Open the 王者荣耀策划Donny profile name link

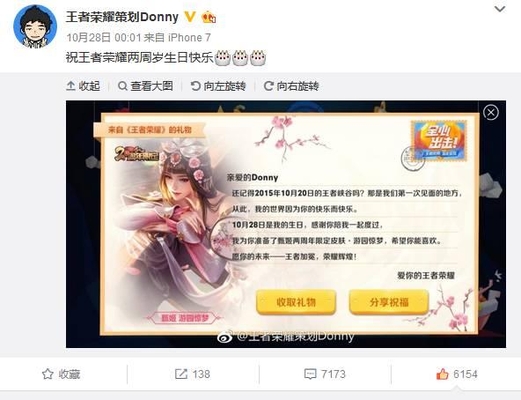click(122, 17)
